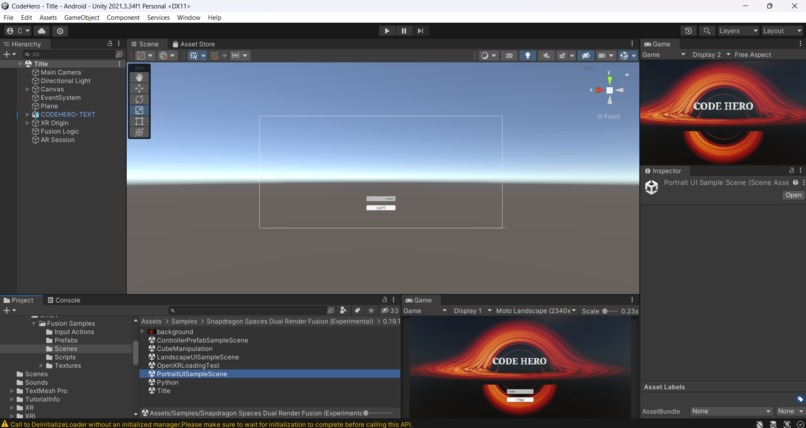This screenshot has height=428, width=806.
Task: Open the Gizmos dropdown arrow
Action: (x=634, y=55)
